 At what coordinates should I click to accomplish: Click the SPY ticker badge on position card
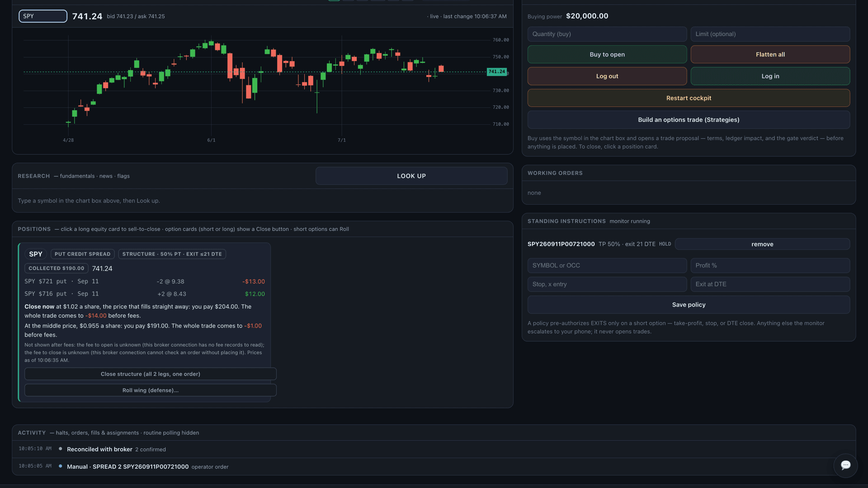pyautogui.click(x=36, y=254)
